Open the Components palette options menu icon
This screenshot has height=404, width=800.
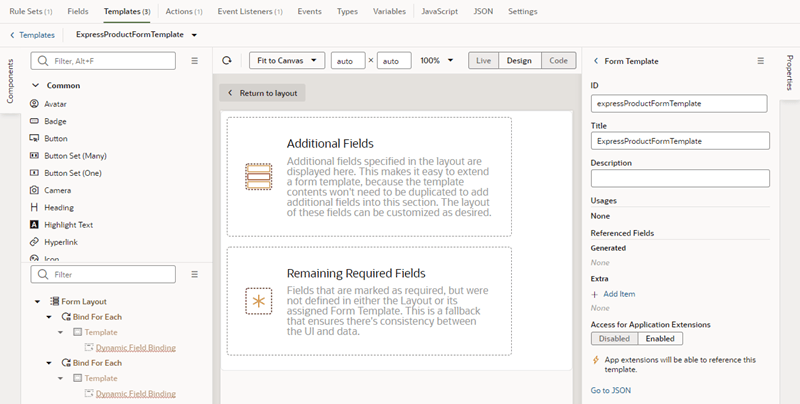pos(194,61)
